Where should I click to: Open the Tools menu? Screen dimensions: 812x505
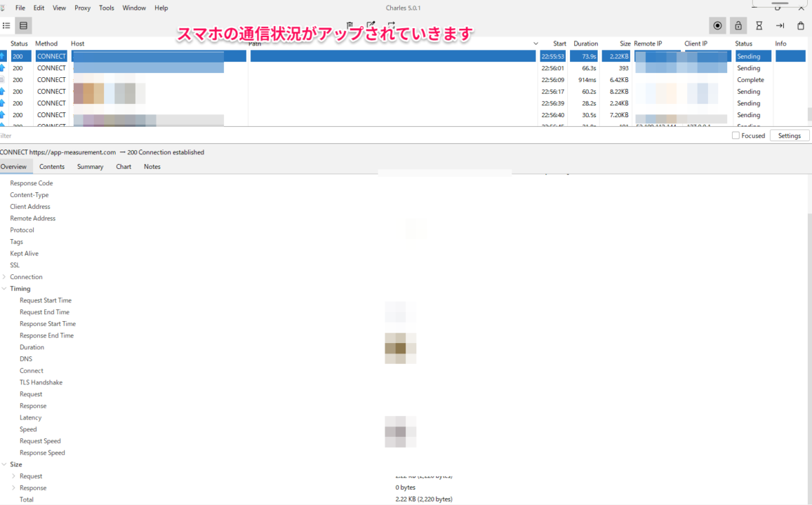[x=106, y=8]
